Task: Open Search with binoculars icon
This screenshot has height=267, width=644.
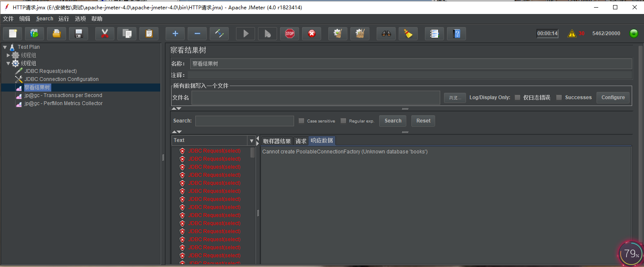Action: [386, 33]
